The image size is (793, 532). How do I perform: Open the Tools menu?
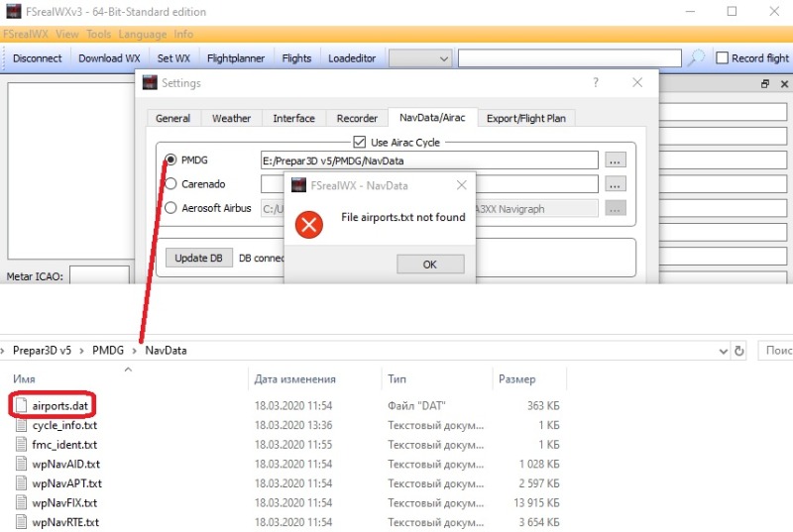pyautogui.click(x=98, y=34)
